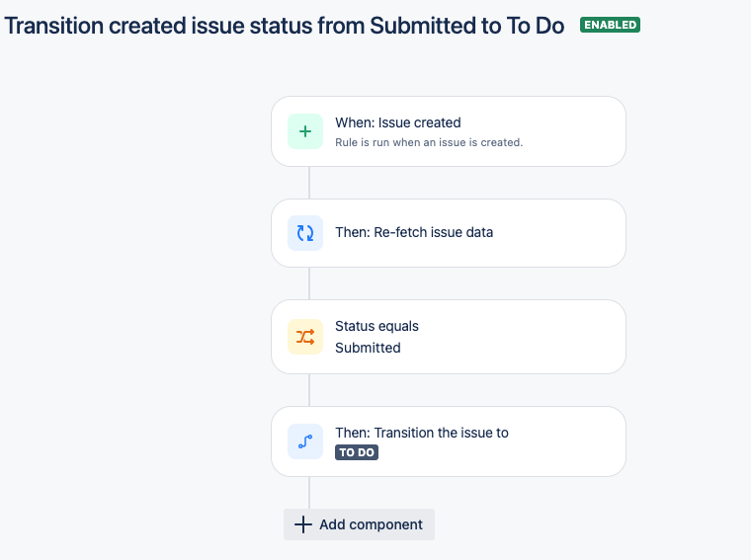Open the Transition the issue to card
This screenshot has width=751, height=560.
(x=449, y=441)
